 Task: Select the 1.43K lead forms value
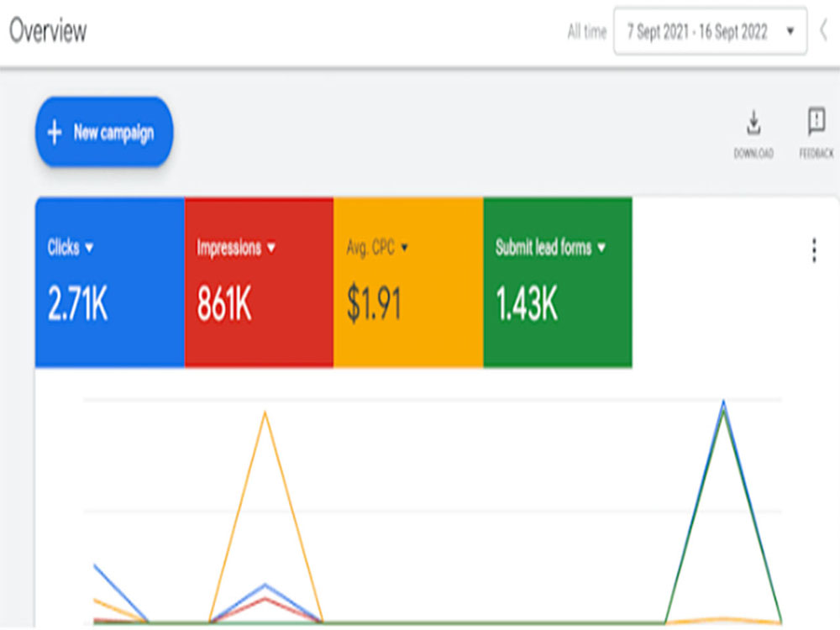pos(528,304)
